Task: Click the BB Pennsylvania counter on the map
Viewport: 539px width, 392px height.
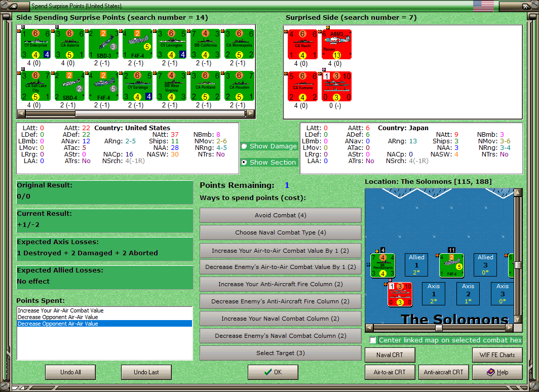Action: [382, 265]
